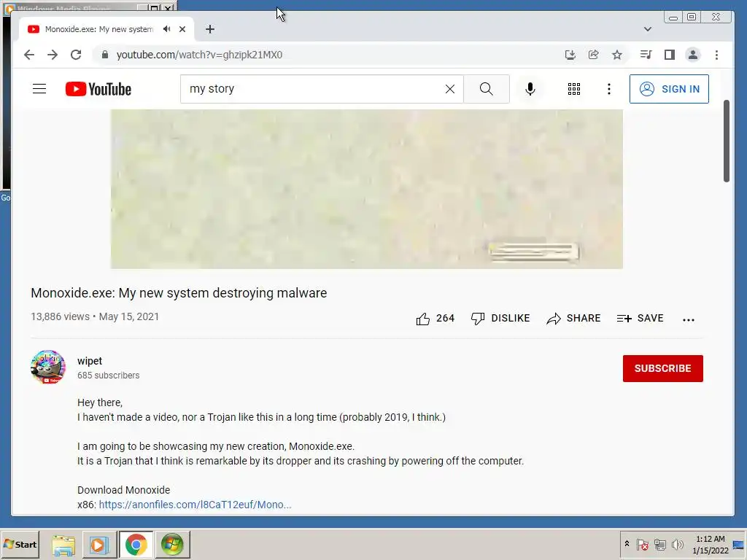Close the Monoxide.exe tab
The width and height of the screenshot is (747, 560).
point(182,29)
